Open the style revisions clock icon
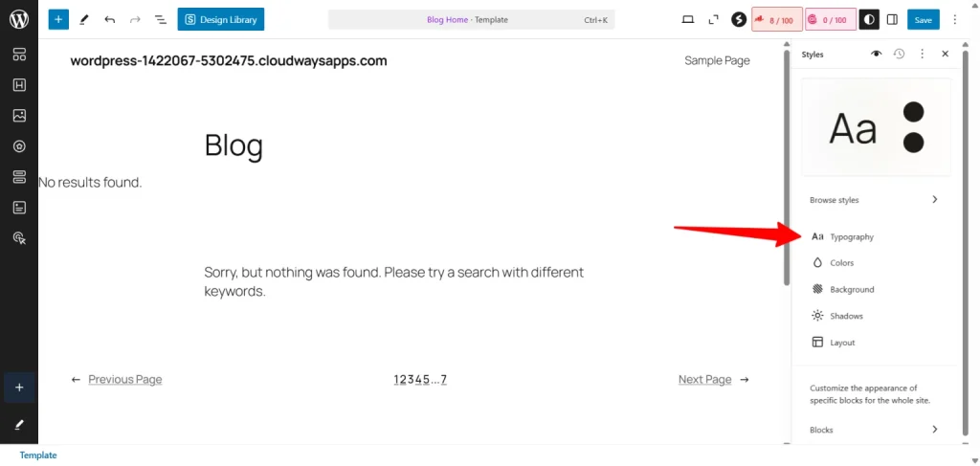Image resolution: width=980 pixels, height=466 pixels. click(x=899, y=55)
